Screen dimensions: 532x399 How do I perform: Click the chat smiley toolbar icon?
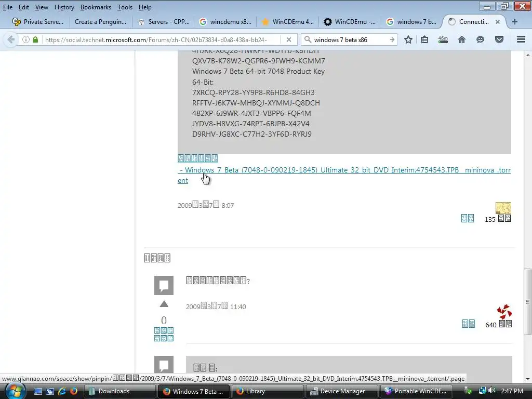(480, 39)
